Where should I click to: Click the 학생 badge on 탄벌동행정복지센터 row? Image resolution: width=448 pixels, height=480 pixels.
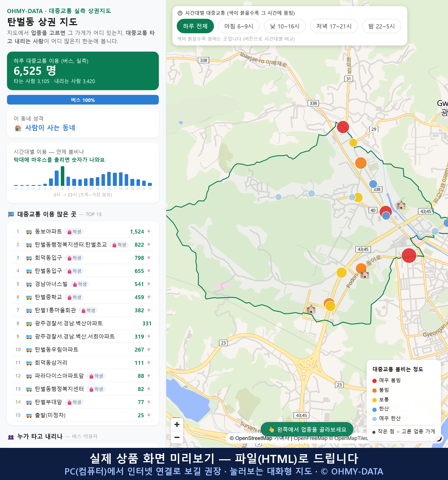pyautogui.click(x=96, y=389)
